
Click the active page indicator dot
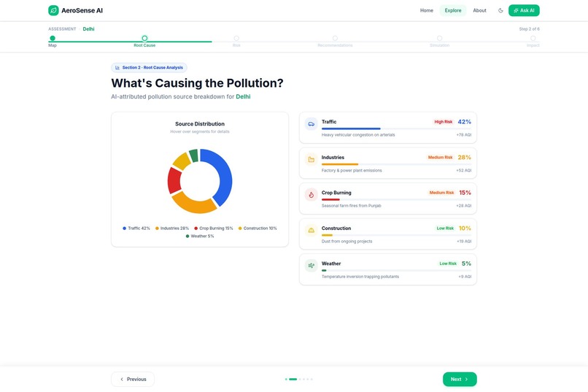coord(293,380)
